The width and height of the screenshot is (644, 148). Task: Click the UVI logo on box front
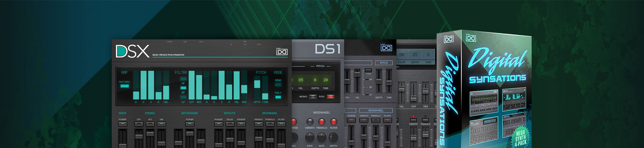coord(471,38)
